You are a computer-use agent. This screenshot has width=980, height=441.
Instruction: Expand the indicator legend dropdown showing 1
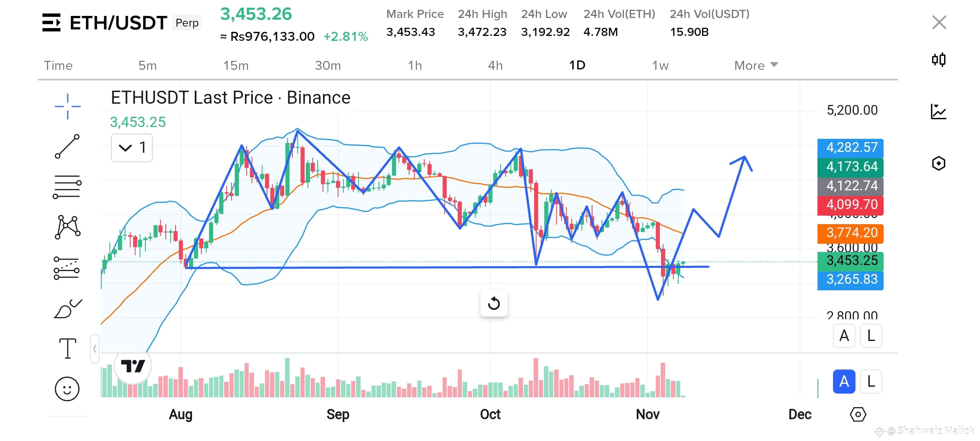pyautogui.click(x=132, y=147)
